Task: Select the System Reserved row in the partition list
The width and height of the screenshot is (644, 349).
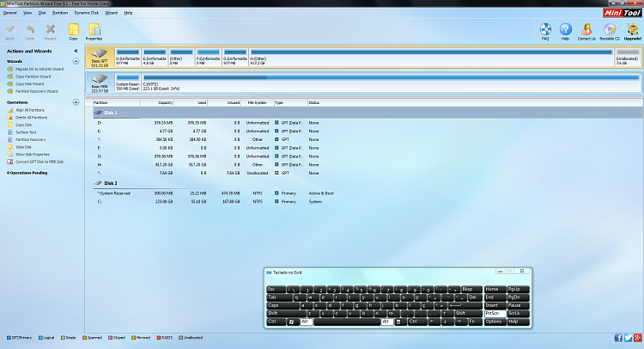Action: 214,193
